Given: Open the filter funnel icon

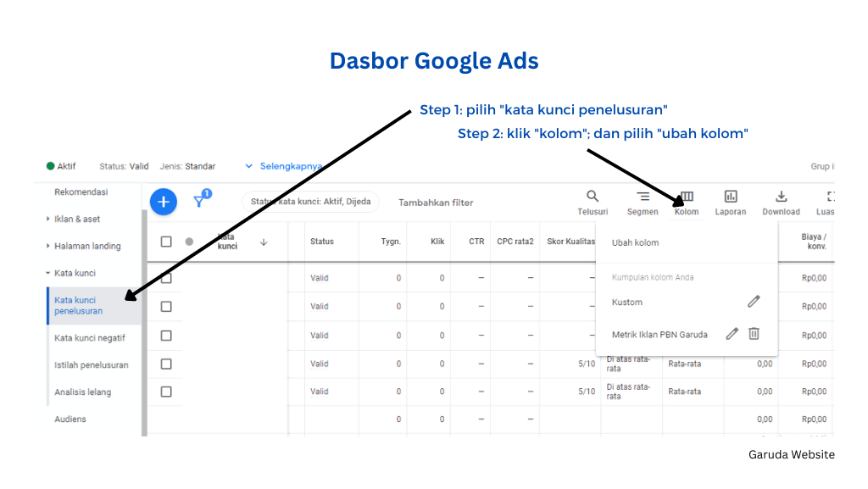Looking at the screenshot, I should coord(200,200).
